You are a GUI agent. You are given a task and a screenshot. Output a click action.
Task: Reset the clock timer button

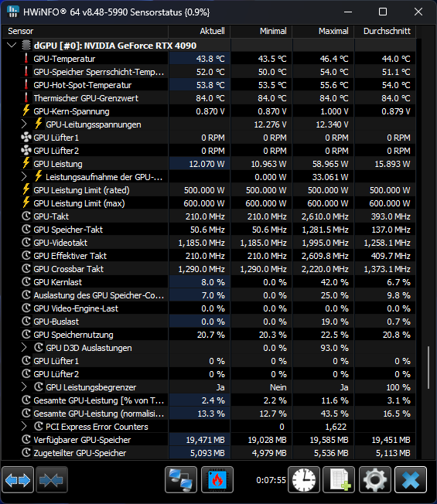[x=304, y=480]
